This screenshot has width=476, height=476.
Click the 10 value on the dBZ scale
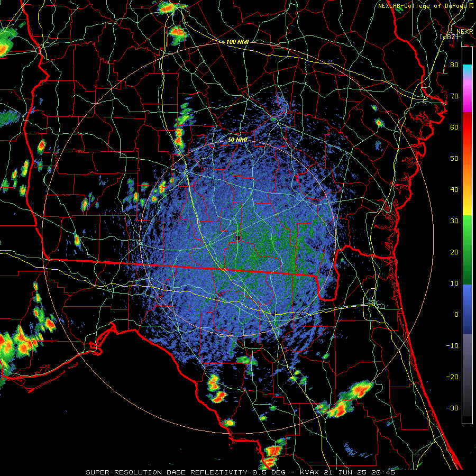click(454, 283)
